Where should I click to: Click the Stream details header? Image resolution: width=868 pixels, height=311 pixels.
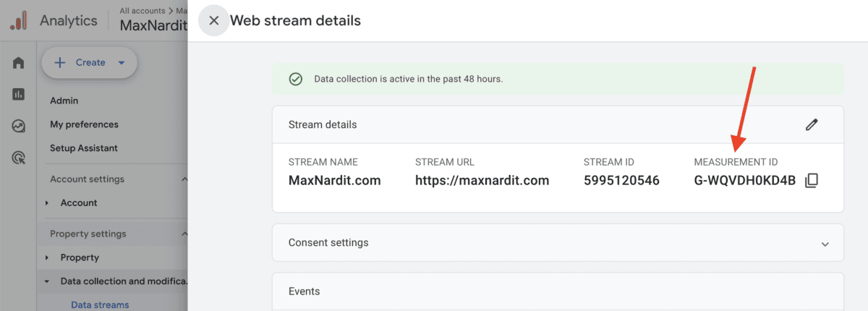pyautogui.click(x=323, y=124)
